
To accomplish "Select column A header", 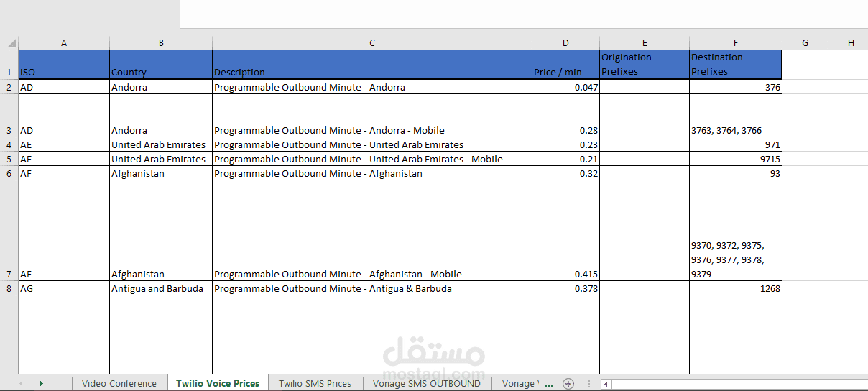I will click(x=64, y=43).
